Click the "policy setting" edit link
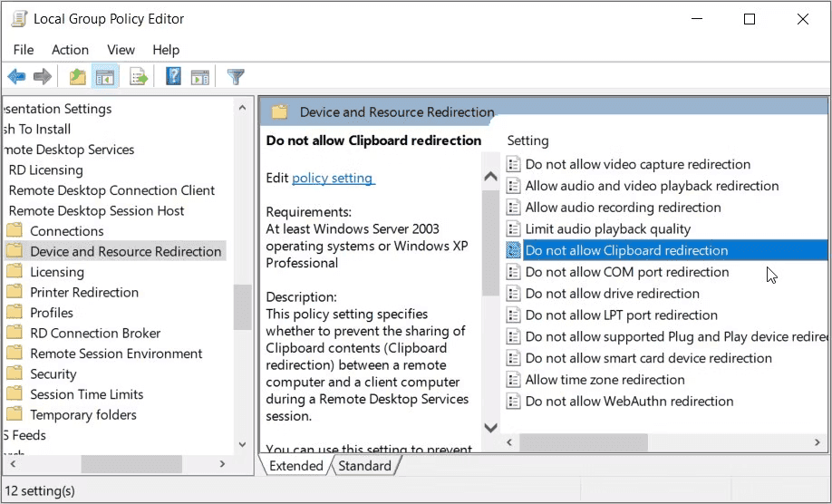This screenshot has height=504, width=832. (333, 178)
